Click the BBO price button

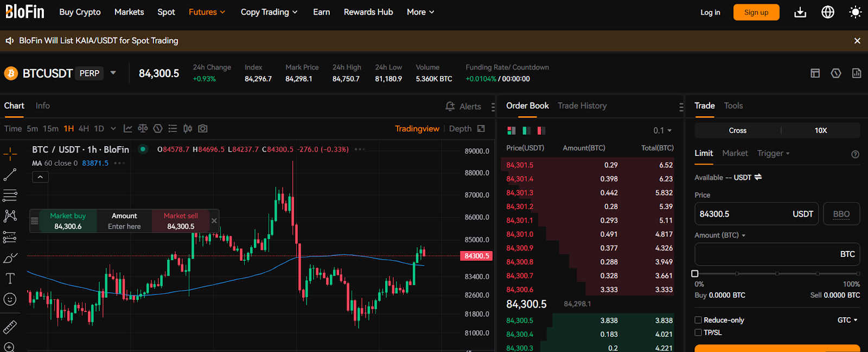(x=841, y=214)
